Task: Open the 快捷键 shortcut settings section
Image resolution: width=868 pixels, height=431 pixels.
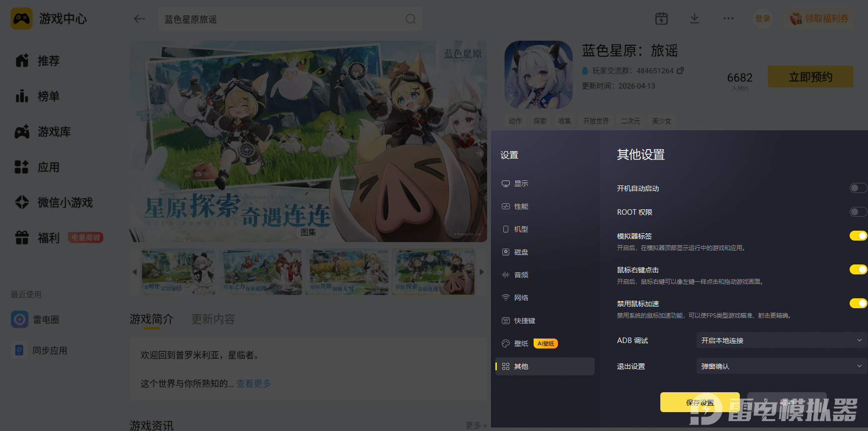Action: [x=545, y=321]
